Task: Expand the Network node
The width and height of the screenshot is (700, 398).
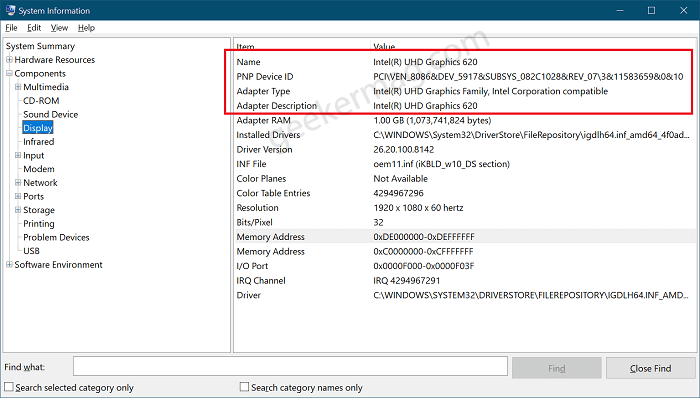Action: pos(18,182)
